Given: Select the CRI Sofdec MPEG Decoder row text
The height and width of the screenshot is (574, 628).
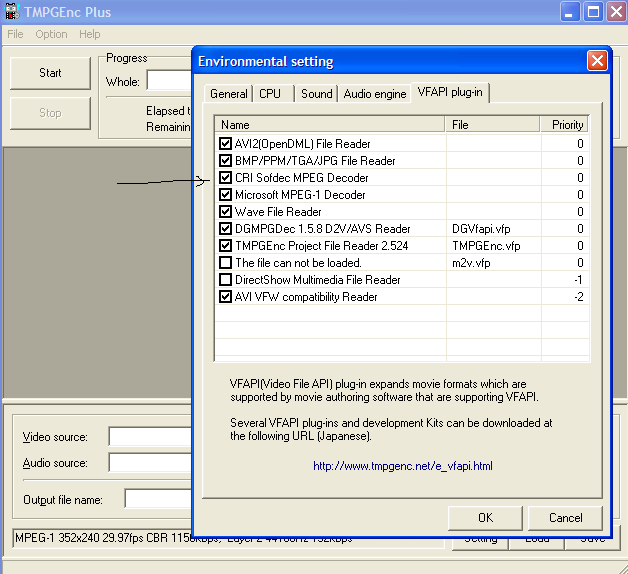Looking at the screenshot, I should tap(302, 178).
